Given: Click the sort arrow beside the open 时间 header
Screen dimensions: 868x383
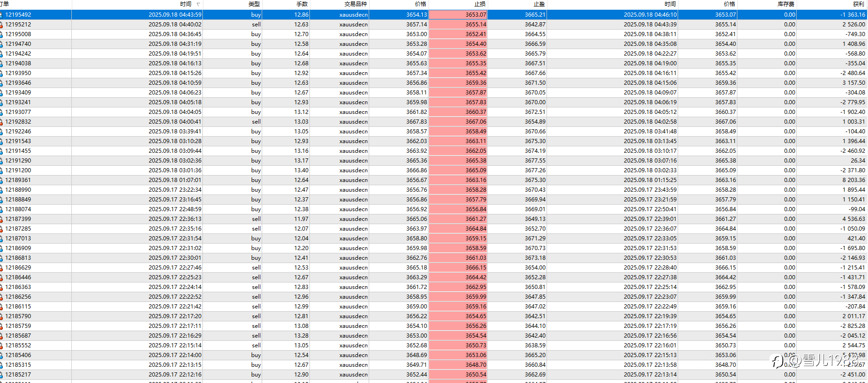Looking at the screenshot, I should click(199, 4).
